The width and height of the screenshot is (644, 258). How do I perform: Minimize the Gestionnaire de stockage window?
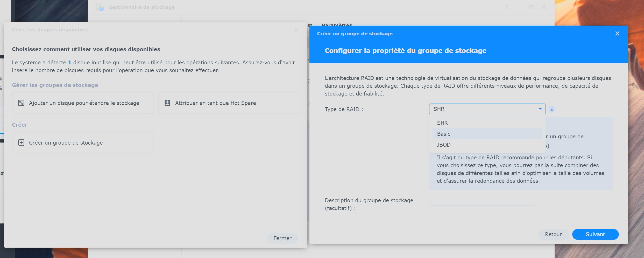(x=519, y=7)
